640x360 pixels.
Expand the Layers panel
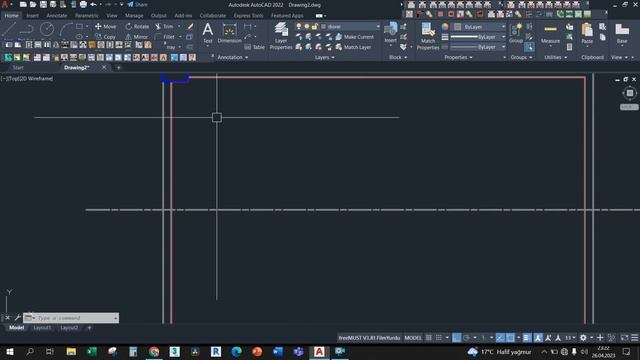[324, 58]
